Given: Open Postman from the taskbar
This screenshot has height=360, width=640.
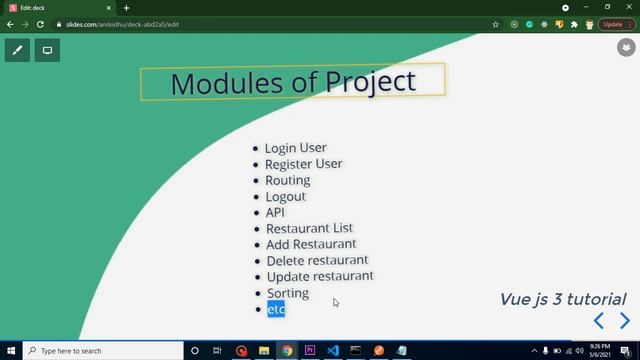Looking at the screenshot, I should (x=379, y=351).
